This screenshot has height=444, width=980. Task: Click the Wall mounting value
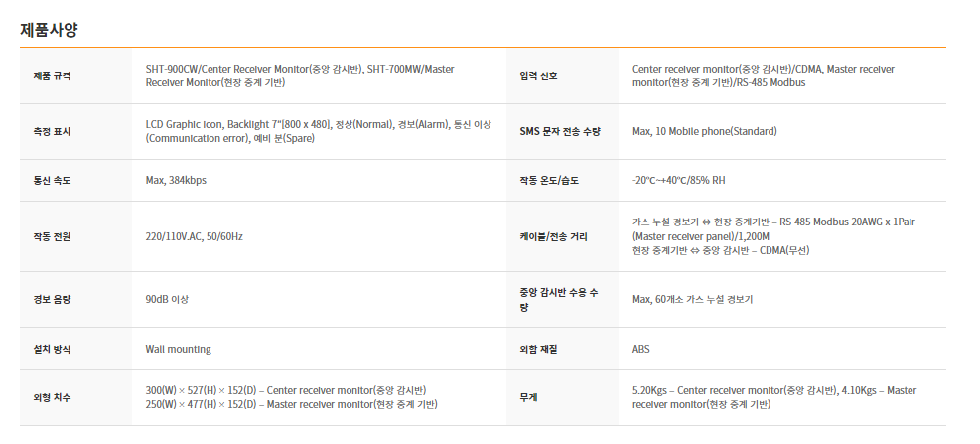click(x=178, y=349)
